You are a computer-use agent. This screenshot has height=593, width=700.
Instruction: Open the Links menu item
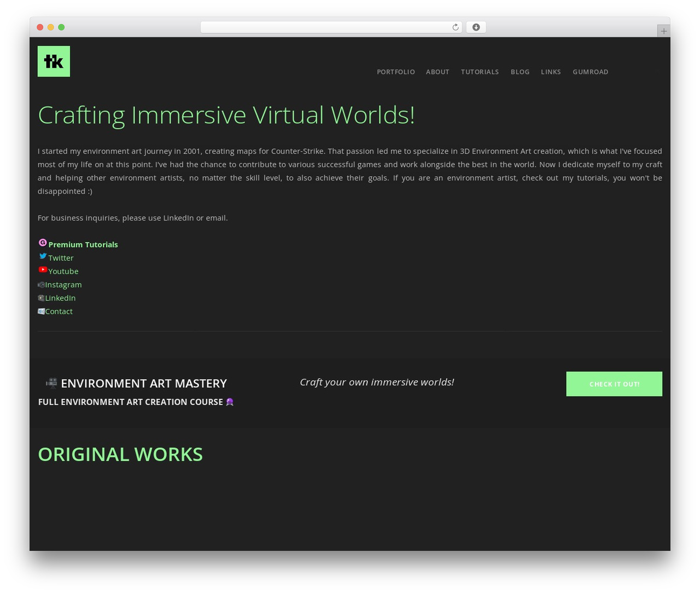click(551, 72)
